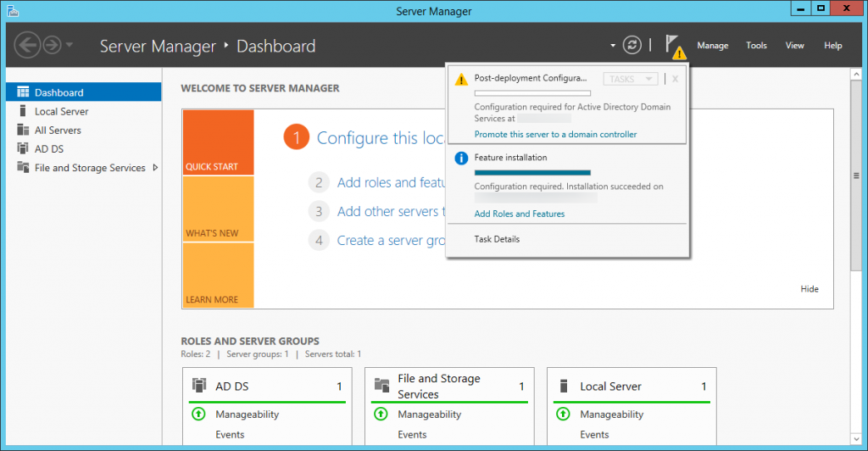Image resolution: width=868 pixels, height=451 pixels.
Task: Click AD DS green manageability status icon
Action: point(198,414)
